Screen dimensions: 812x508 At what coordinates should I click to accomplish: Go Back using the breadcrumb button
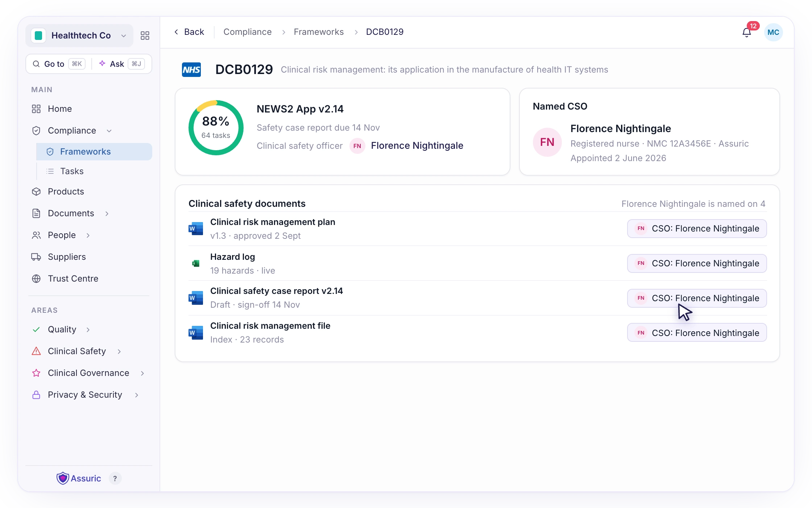coord(189,32)
